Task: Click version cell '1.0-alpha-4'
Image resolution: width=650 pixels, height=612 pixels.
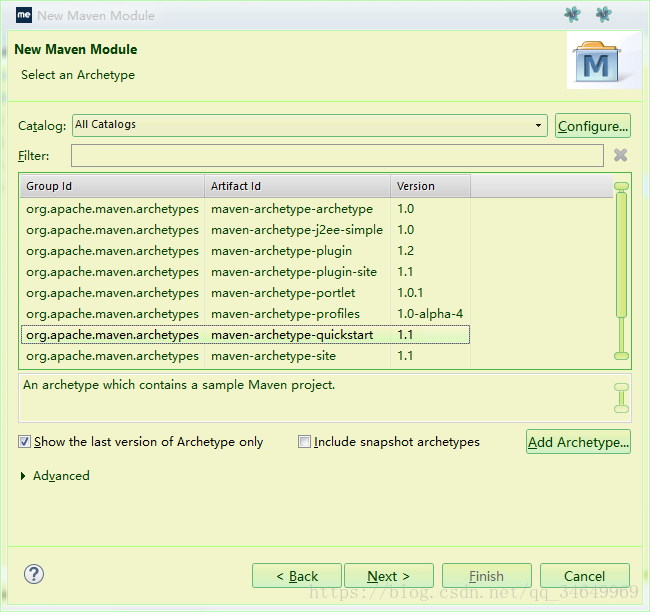Action: pyautogui.click(x=430, y=314)
